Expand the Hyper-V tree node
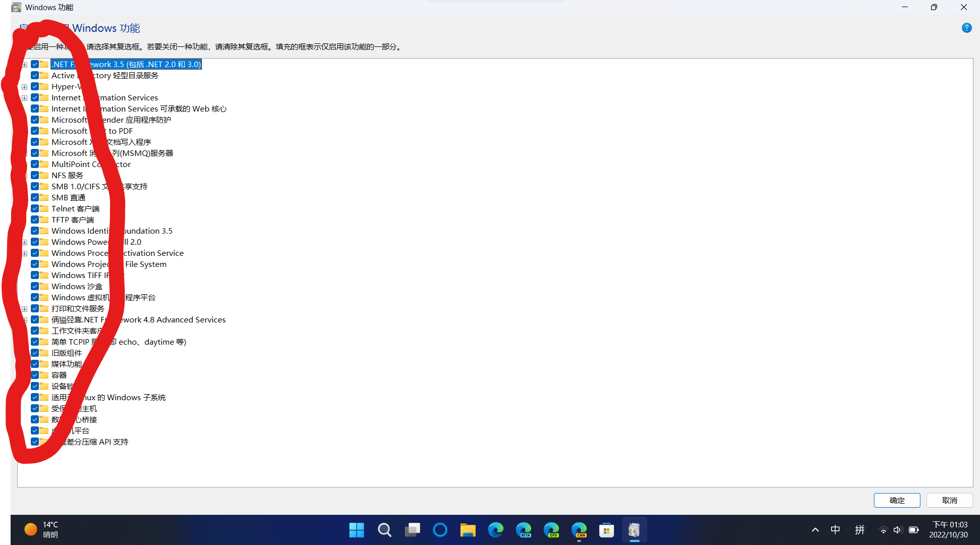980x545 pixels. [25, 87]
